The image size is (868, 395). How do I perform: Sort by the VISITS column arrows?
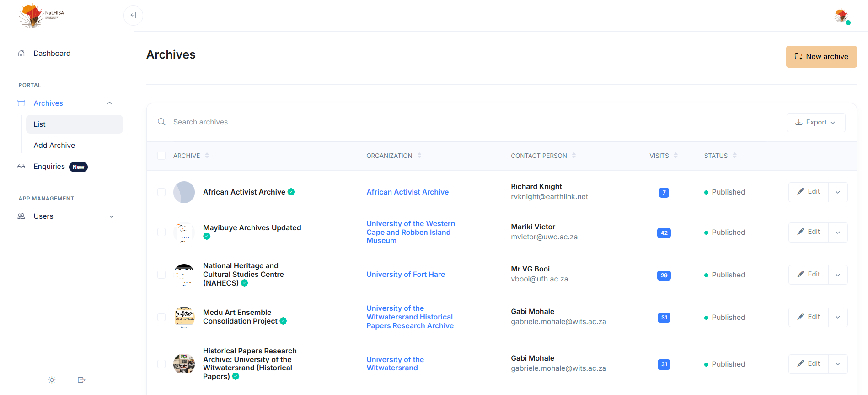[x=675, y=156]
